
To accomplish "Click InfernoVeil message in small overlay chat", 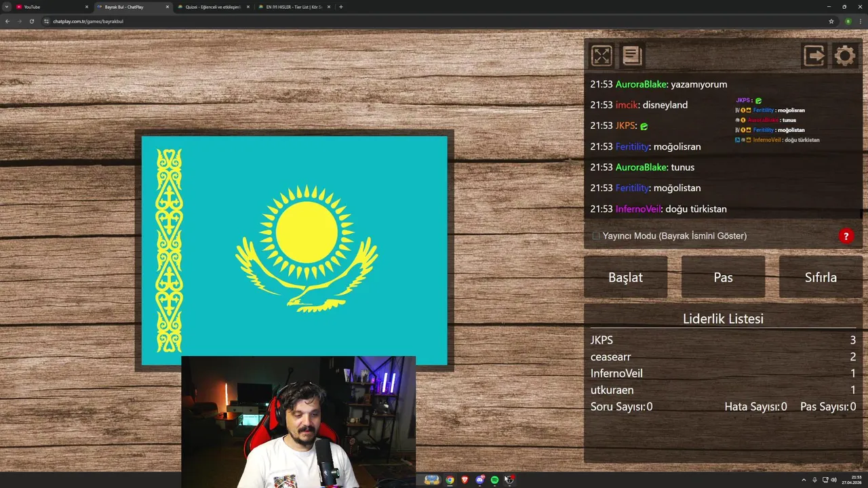I will (x=778, y=140).
